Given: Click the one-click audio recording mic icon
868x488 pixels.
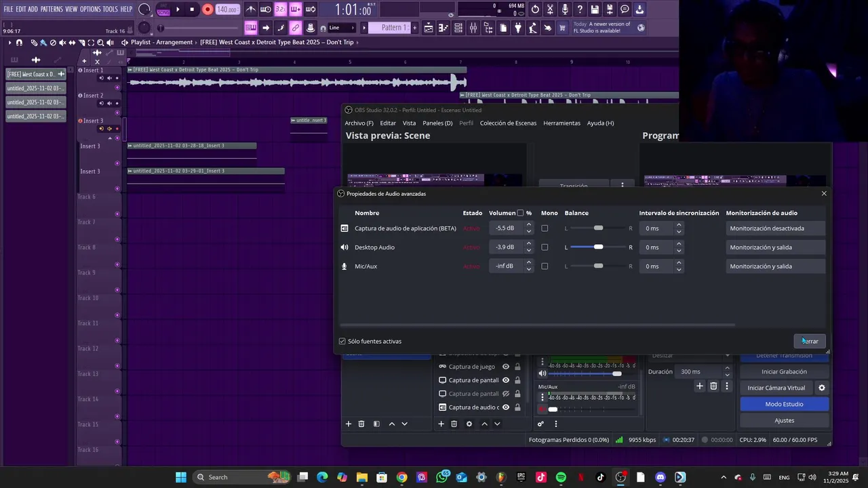Looking at the screenshot, I should point(565,9).
